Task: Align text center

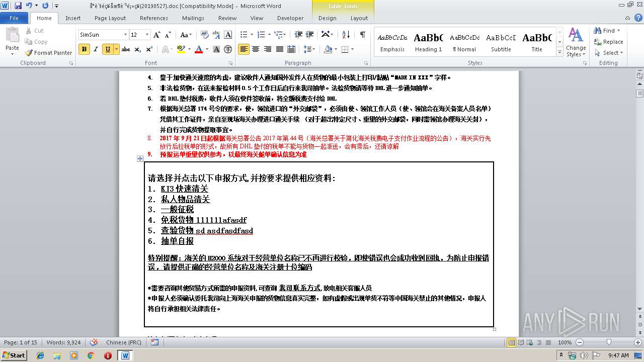Action: coord(256,49)
